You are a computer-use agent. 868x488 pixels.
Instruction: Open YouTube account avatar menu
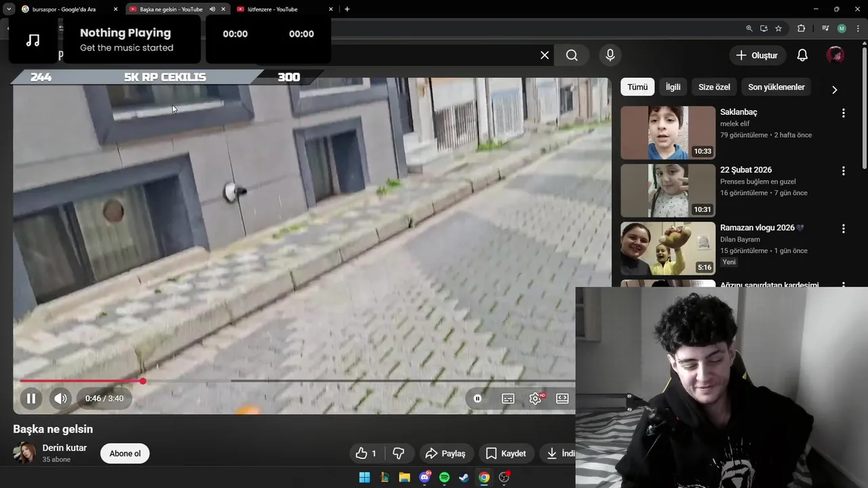click(835, 56)
